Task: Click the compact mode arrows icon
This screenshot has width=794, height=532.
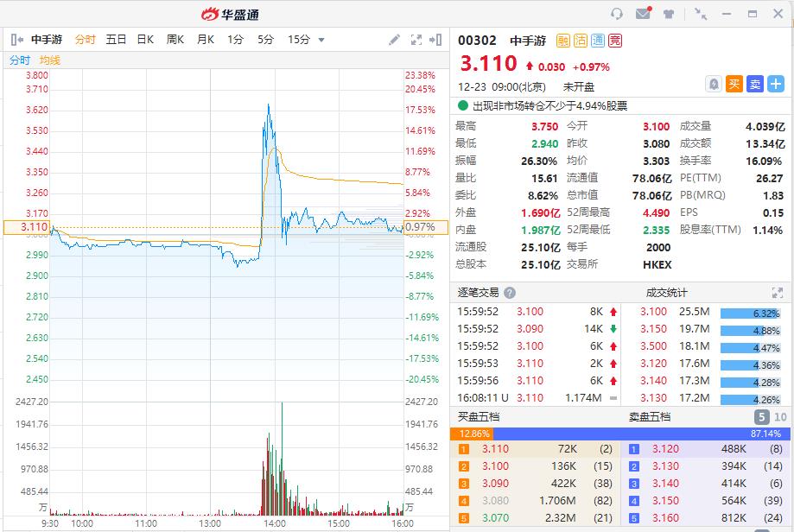Action: pos(701,14)
